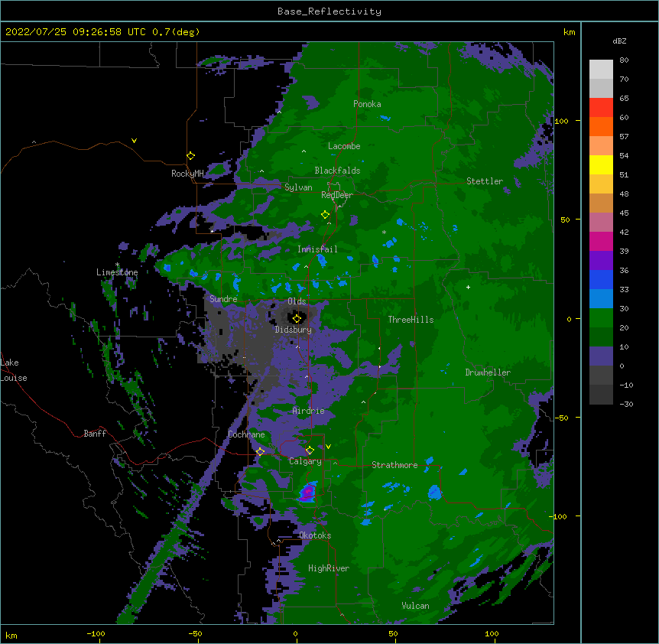Click the 2022/07/25 09:26:58 UTC timestamp

pos(76,32)
